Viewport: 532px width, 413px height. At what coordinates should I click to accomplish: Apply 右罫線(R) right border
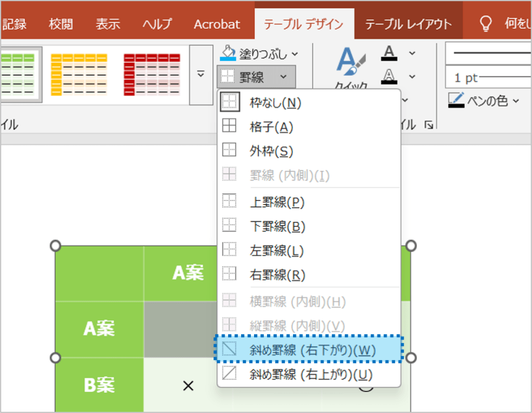(309, 274)
